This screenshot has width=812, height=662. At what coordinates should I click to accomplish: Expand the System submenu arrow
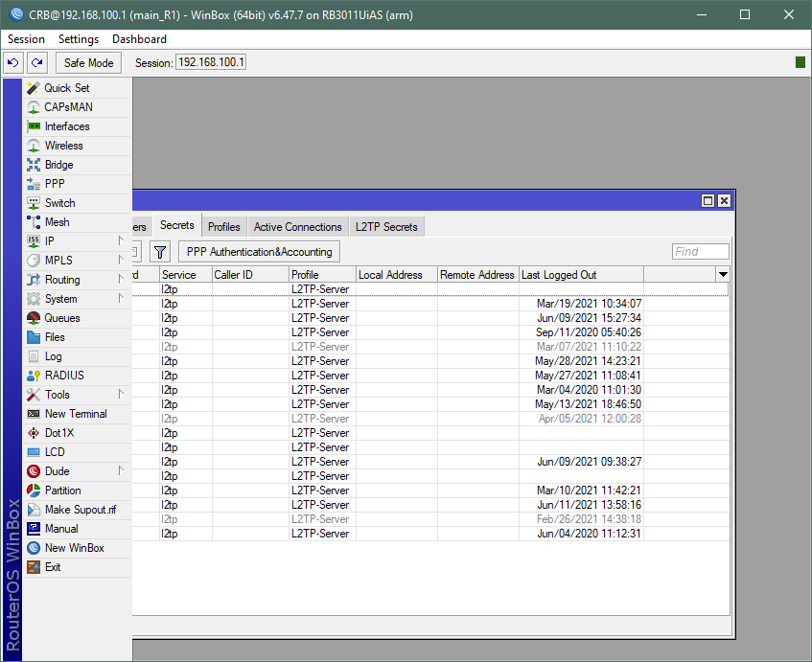[x=121, y=298]
